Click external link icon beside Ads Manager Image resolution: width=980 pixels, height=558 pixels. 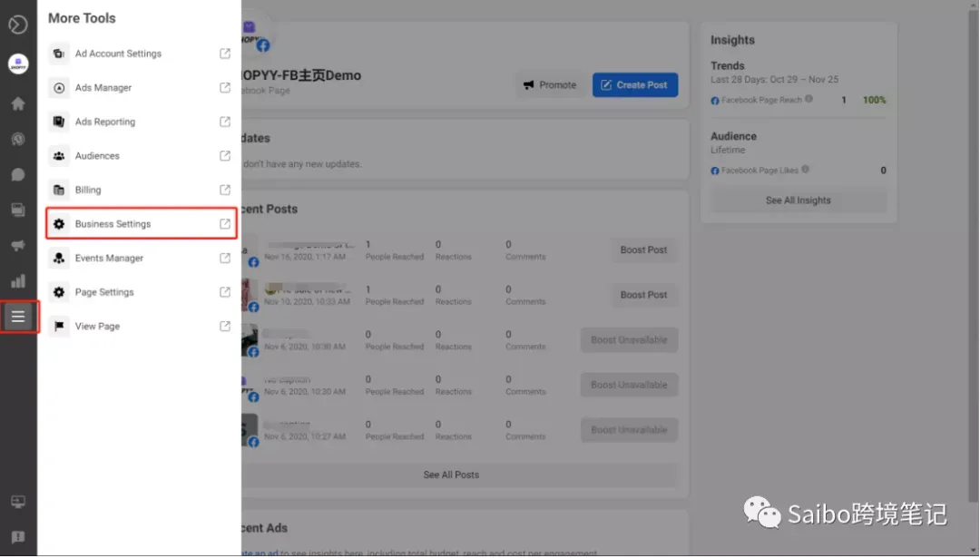(225, 88)
